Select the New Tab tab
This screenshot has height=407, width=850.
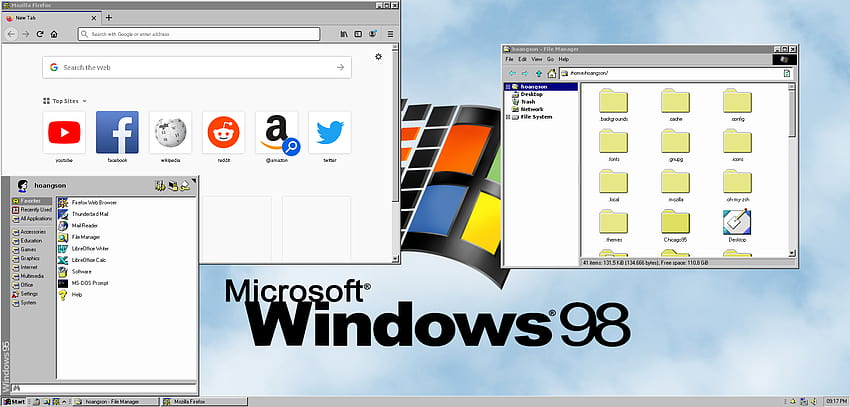(x=51, y=18)
